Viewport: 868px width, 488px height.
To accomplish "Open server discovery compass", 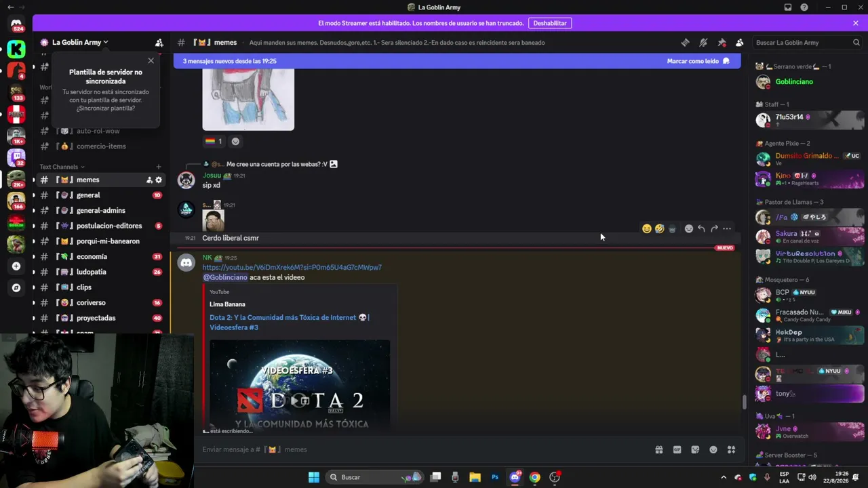I will click(x=16, y=288).
